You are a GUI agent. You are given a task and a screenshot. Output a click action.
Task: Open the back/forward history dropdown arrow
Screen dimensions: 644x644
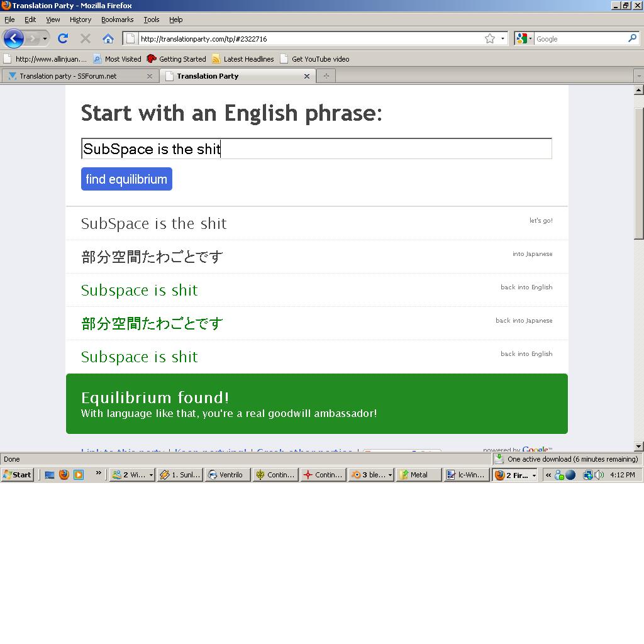[x=45, y=39]
